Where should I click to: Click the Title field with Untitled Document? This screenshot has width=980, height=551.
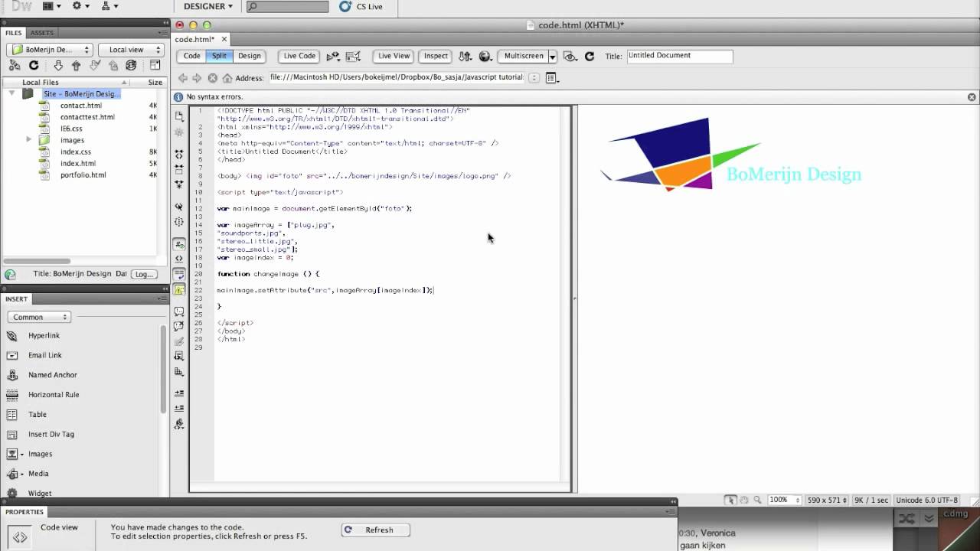point(680,56)
